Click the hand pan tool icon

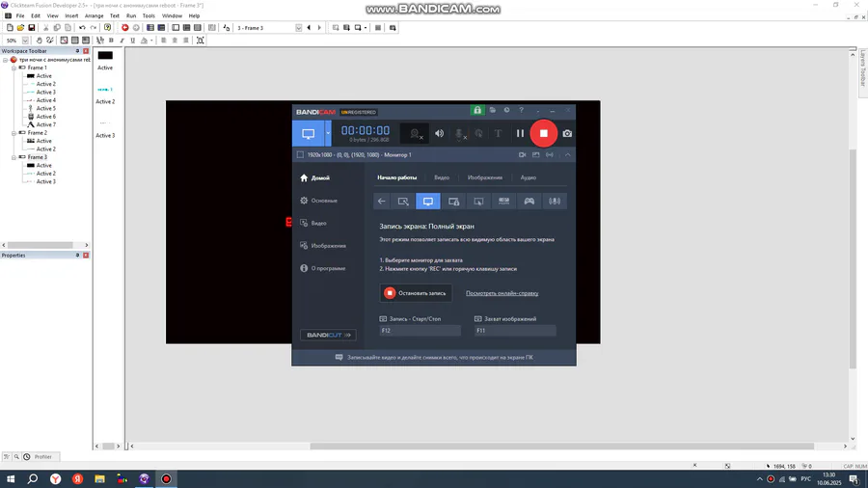tap(39, 41)
